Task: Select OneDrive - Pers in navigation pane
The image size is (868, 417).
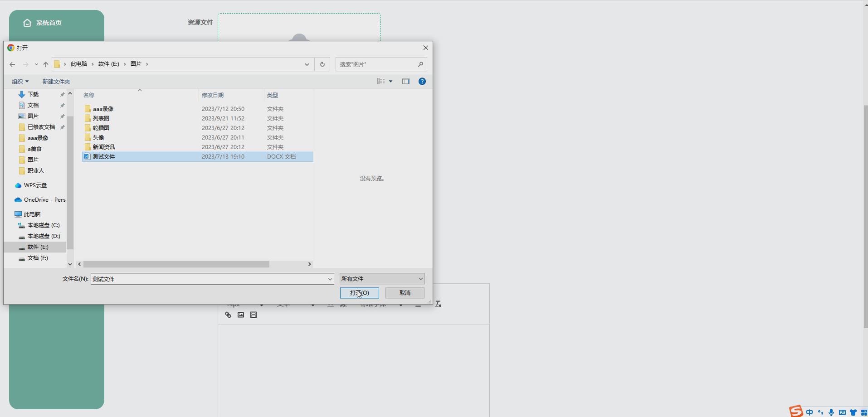Action: pos(44,200)
